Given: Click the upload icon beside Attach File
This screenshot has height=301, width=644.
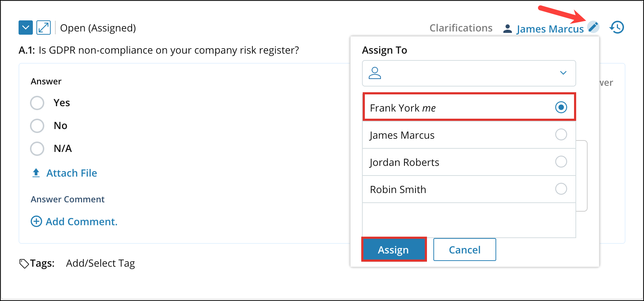Looking at the screenshot, I should [x=36, y=173].
